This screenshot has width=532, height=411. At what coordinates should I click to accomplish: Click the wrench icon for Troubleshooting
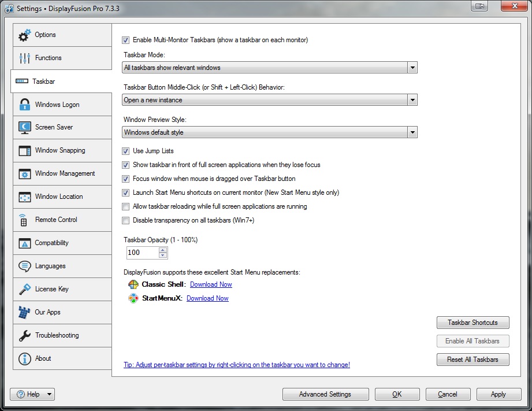pos(24,335)
